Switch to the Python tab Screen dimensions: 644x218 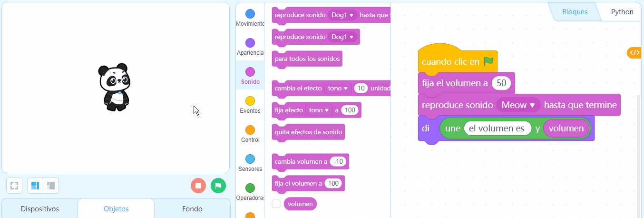click(x=622, y=12)
